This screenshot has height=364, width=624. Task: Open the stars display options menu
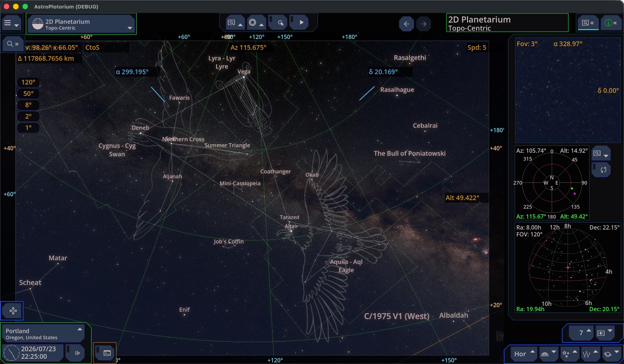[569, 354]
